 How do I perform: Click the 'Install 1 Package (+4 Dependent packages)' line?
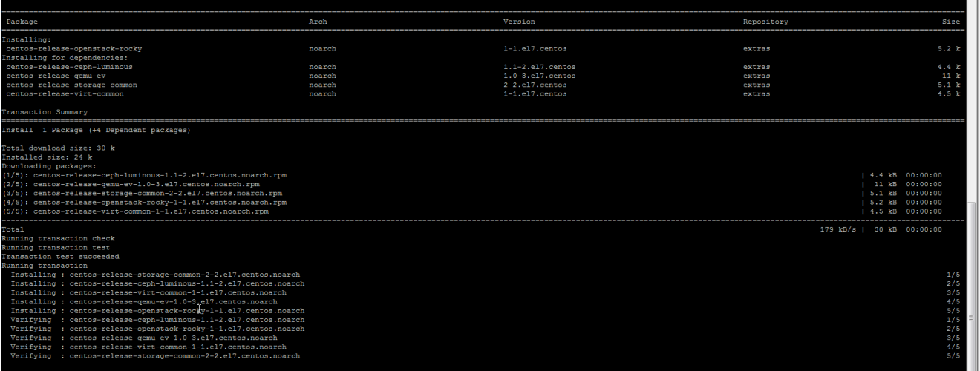pos(96,131)
